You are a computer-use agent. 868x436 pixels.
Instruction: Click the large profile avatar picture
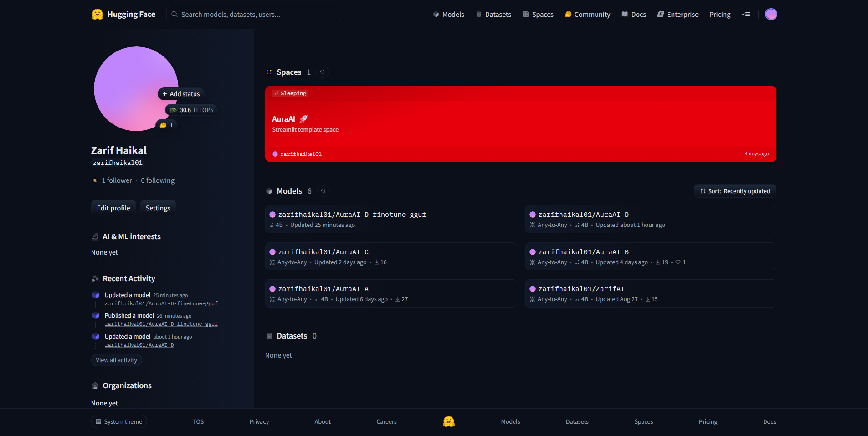[x=136, y=89]
